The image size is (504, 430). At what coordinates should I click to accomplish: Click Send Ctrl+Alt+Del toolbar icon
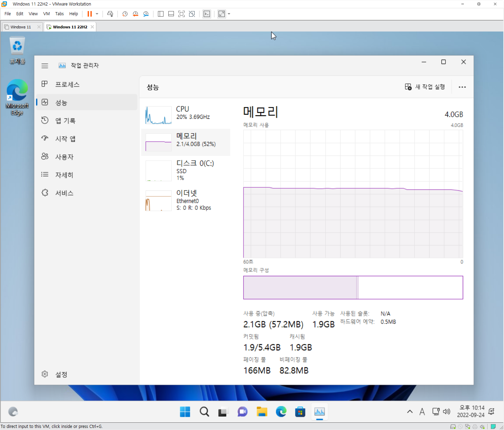click(110, 14)
